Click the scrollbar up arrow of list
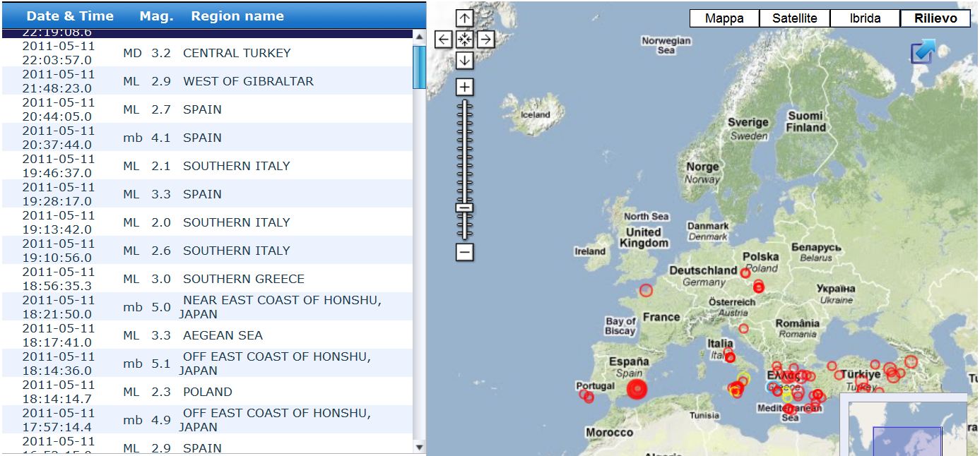This screenshot has height=456, width=980. pos(420,37)
